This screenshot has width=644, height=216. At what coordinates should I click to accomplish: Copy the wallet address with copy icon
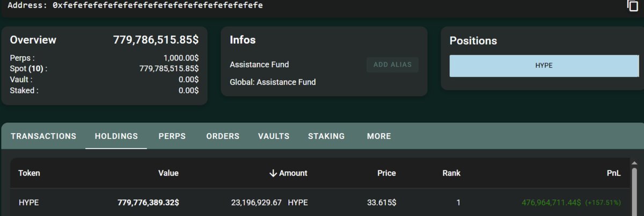click(632, 5)
